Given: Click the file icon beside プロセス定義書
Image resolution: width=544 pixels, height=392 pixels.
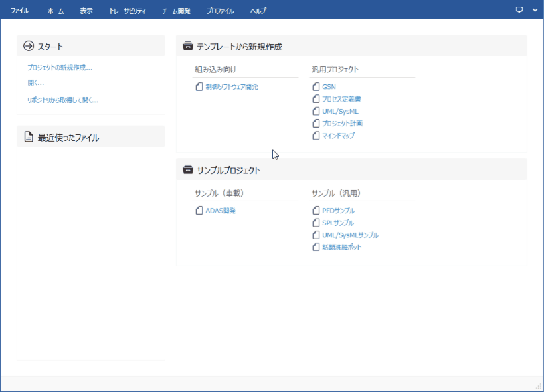Looking at the screenshot, I should coord(316,98).
